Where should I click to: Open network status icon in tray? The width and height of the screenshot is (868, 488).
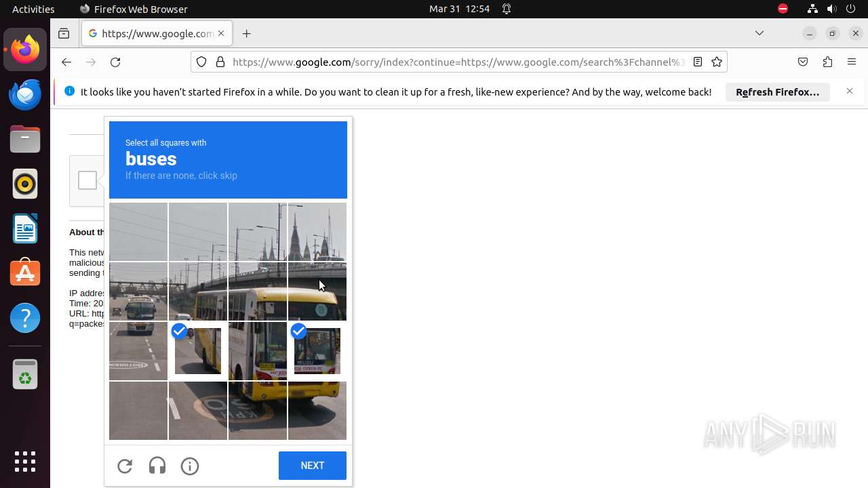point(812,9)
